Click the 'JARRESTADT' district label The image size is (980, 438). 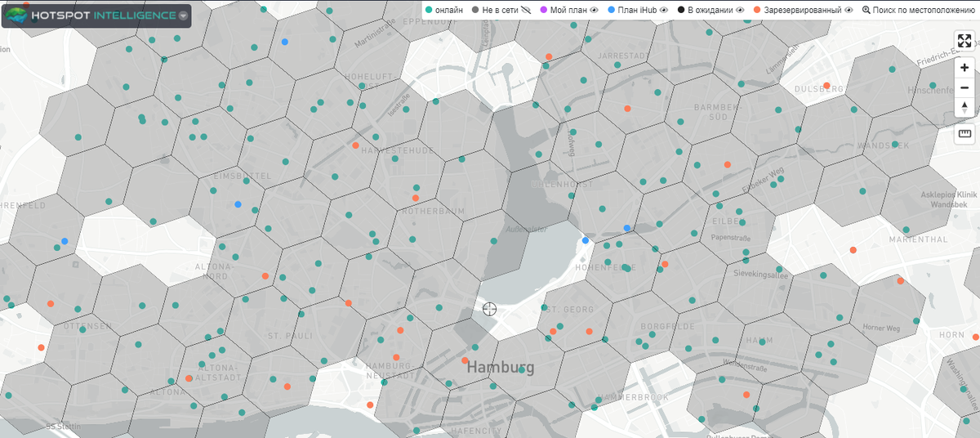click(x=622, y=56)
